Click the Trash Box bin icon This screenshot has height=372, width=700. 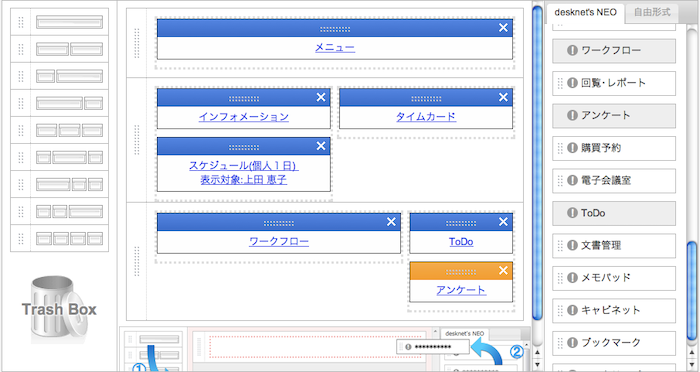coord(58,309)
